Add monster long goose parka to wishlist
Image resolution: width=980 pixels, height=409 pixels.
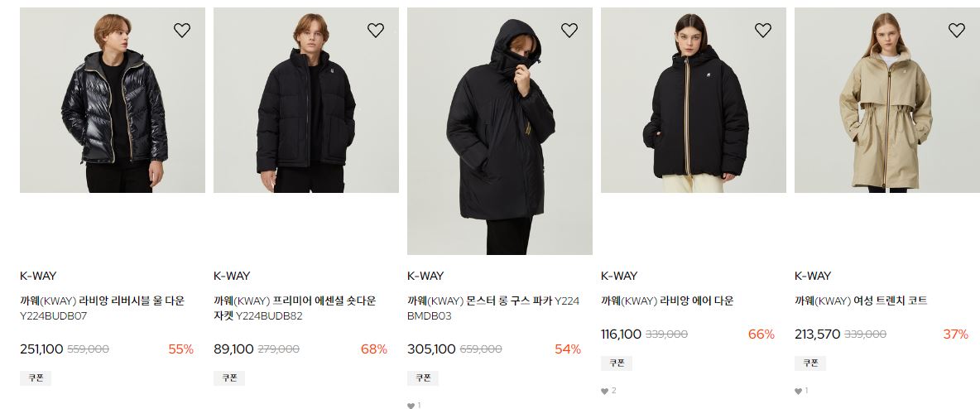569,30
